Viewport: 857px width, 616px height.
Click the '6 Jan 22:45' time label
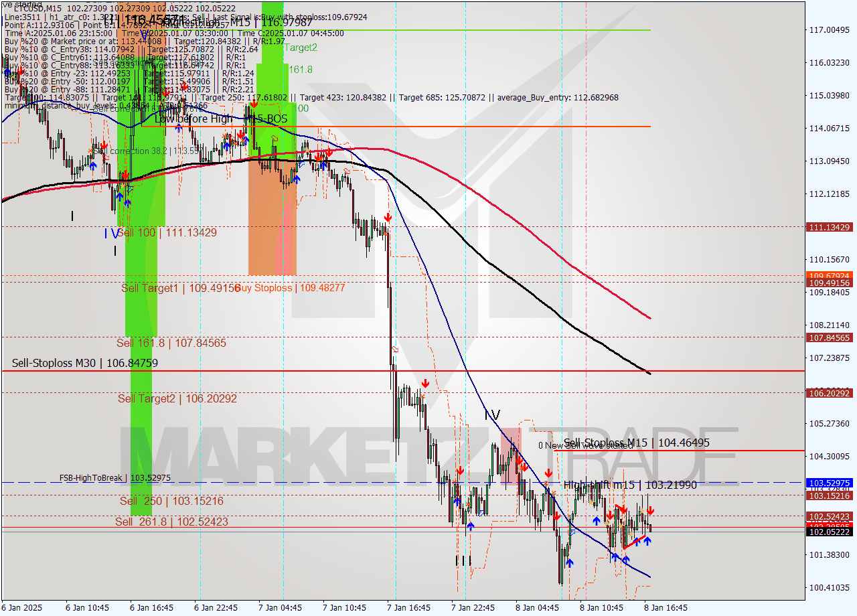point(216,608)
